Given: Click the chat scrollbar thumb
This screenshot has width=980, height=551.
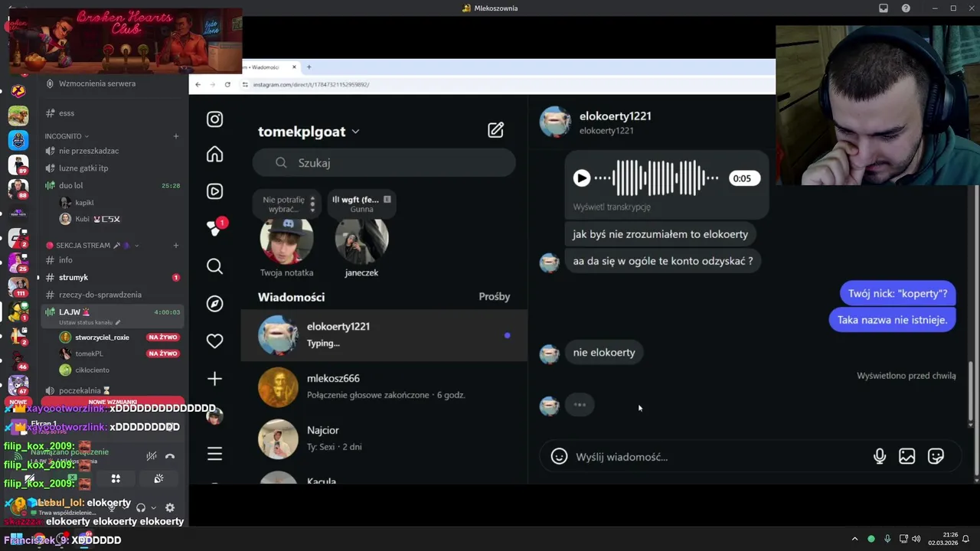Looking at the screenshot, I should coord(971,392).
